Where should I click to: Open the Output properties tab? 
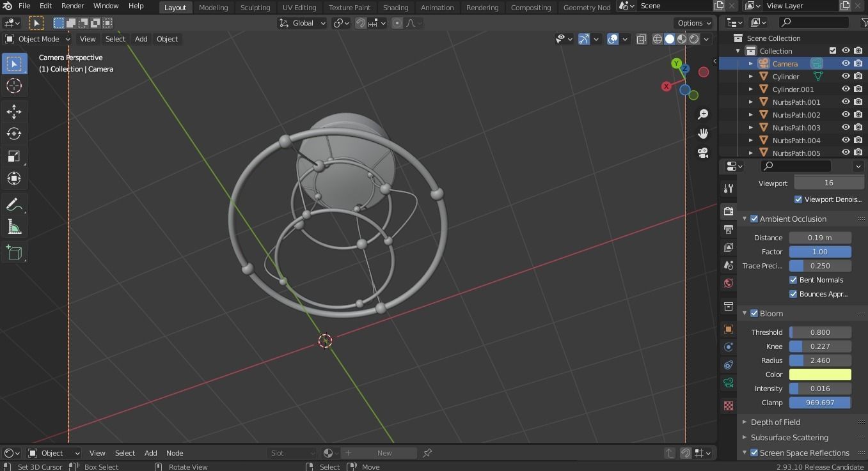click(x=728, y=229)
